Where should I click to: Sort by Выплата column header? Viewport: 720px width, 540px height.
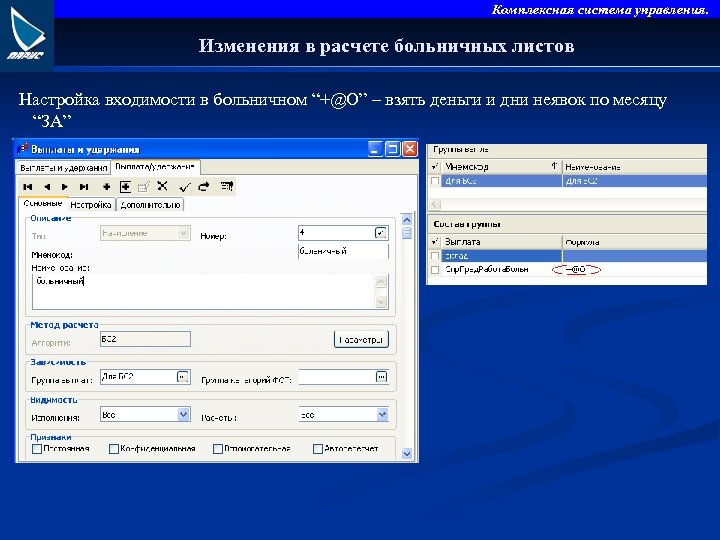502,242
